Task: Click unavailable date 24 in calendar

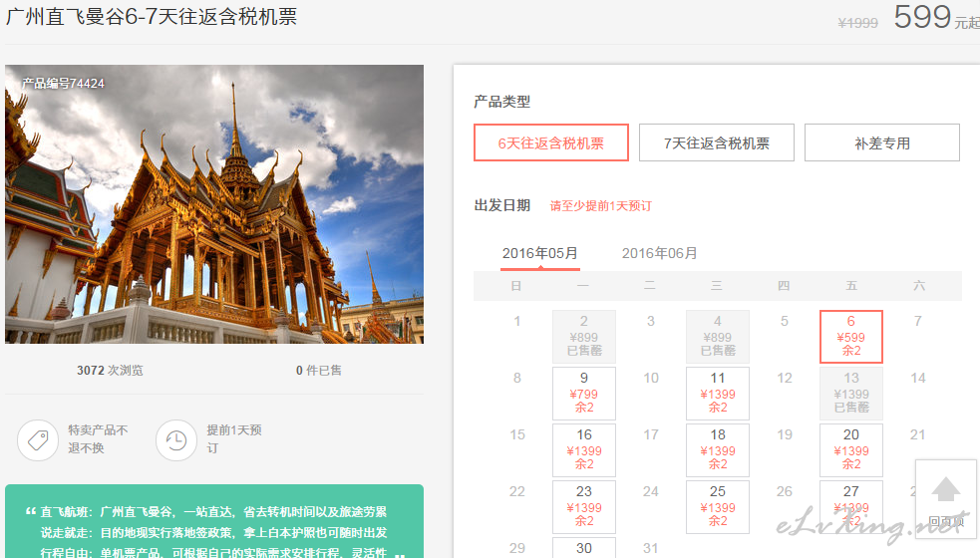Action: [x=651, y=492]
